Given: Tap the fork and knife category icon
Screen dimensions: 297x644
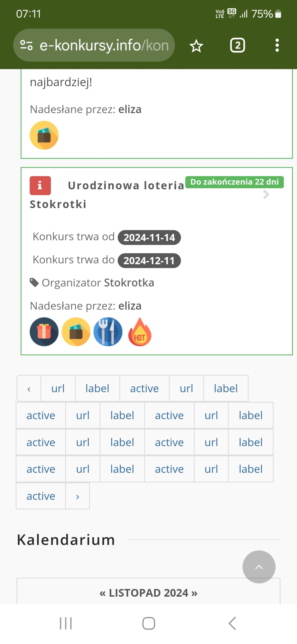Looking at the screenshot, I should [108, 332].
